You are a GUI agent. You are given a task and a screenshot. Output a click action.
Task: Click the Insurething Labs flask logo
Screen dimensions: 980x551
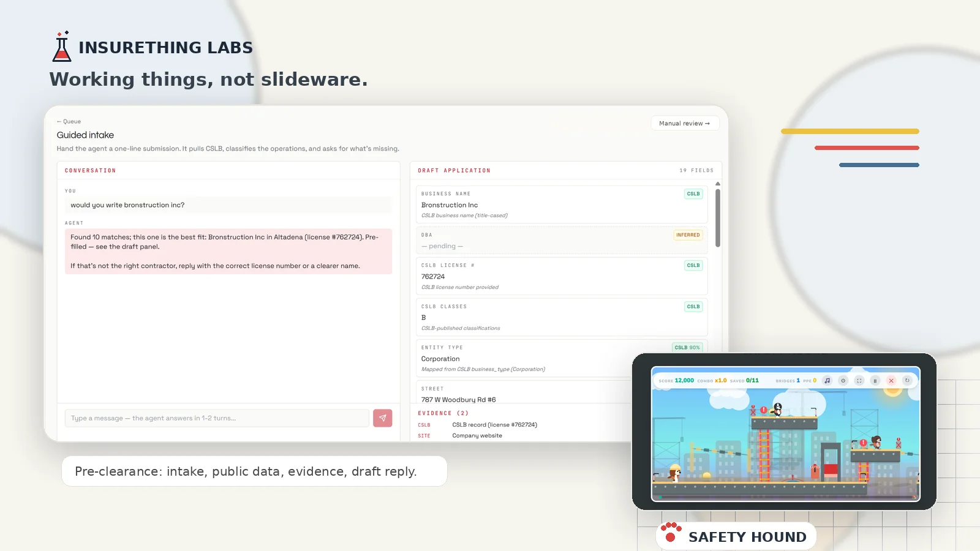[62, 47]
